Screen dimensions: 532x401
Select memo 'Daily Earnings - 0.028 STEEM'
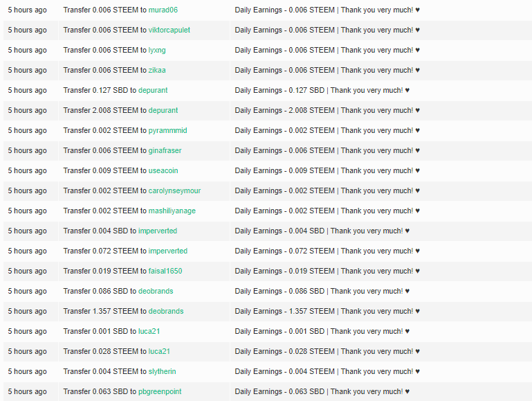click(284, 350)
